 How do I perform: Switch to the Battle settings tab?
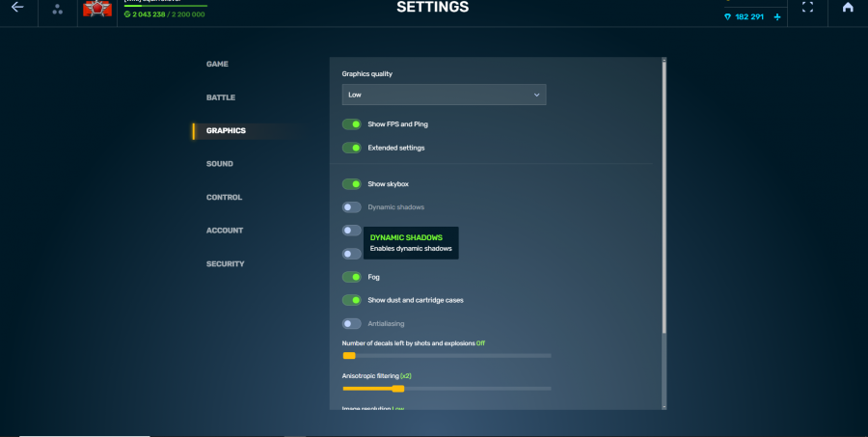pyautogui.click(x=220, y=97)
